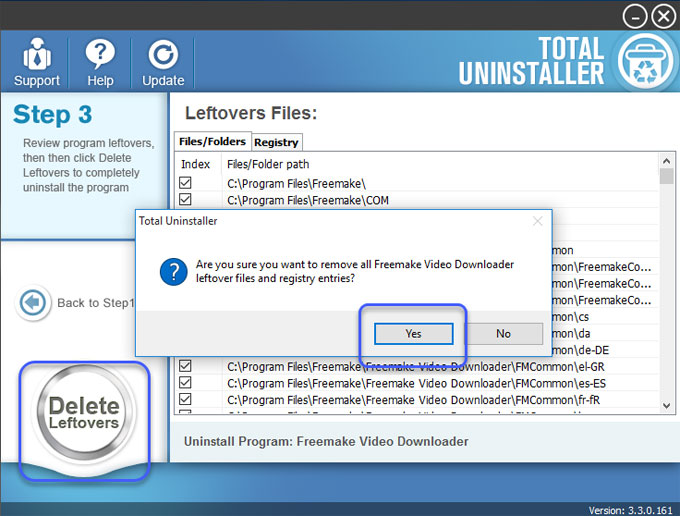Select the row ending in mon\cs
The height and width of the screenshot is (516, 680).
pos(571,317)
